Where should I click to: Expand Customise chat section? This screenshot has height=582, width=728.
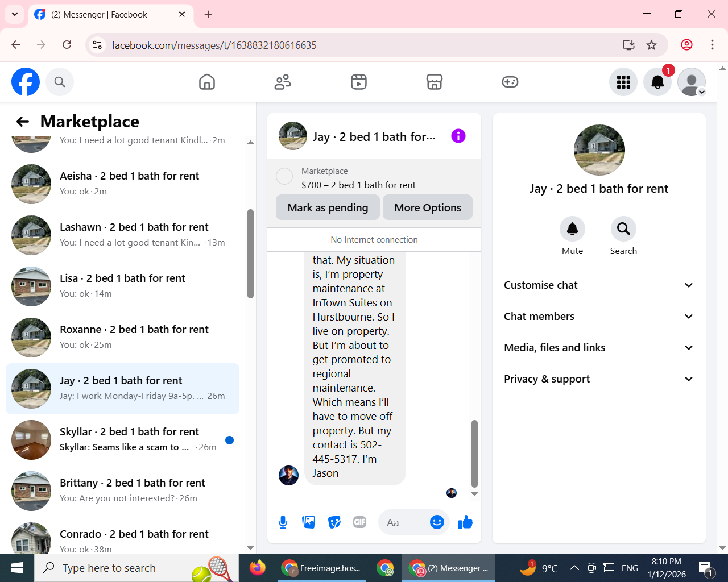[599, 285]
